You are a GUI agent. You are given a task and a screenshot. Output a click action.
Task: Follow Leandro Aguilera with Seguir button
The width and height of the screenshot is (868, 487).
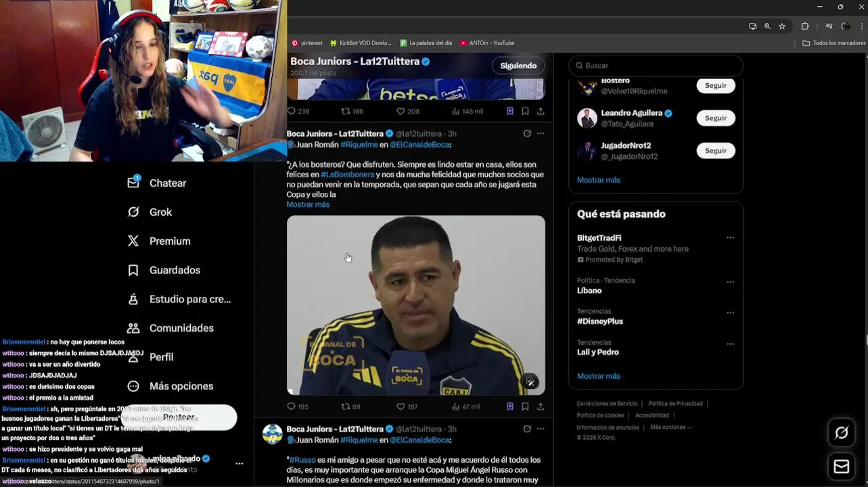[x=716, y=118]
